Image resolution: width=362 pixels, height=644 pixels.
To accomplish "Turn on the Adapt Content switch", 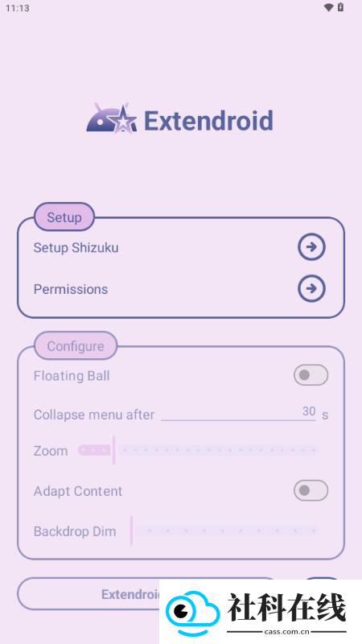I will (x=311, y=490).
